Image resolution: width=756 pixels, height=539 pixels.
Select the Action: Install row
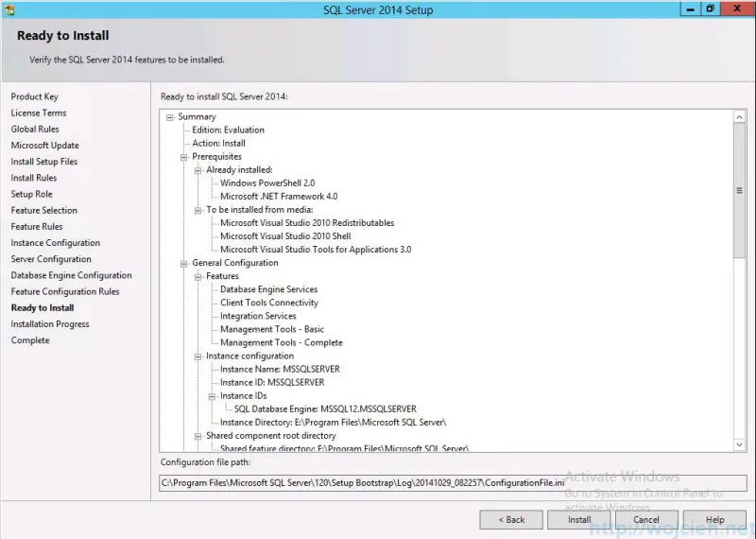point(218,144)
